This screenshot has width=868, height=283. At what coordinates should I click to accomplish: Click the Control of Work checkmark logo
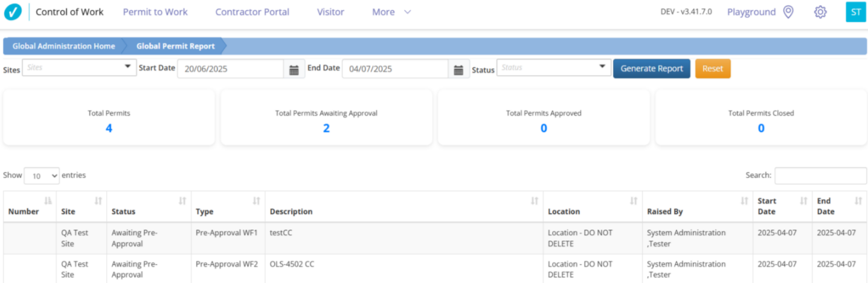(13, 12)
